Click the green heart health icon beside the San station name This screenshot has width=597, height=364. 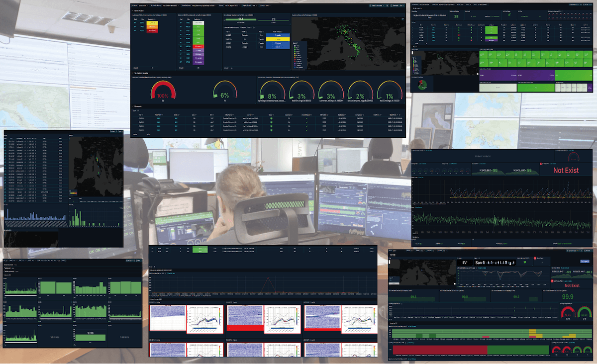(524, 262)
